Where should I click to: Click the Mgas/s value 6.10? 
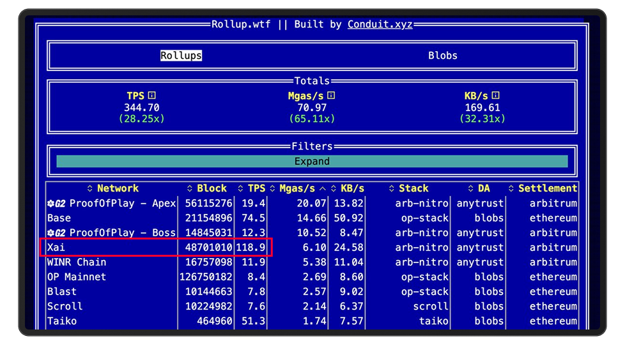tap(314, 248)
